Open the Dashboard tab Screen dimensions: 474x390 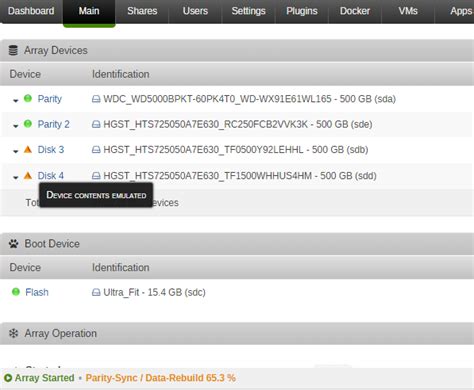point(31,11)
